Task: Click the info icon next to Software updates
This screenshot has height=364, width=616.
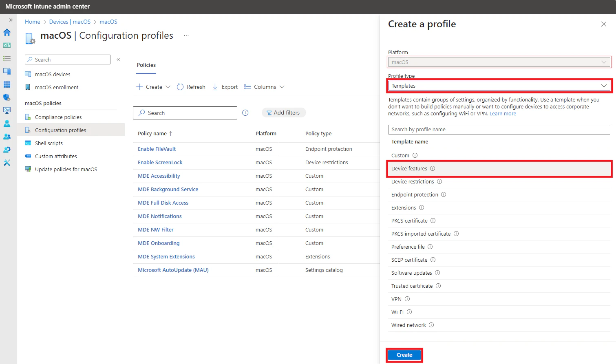Action: tap(437, 273)
